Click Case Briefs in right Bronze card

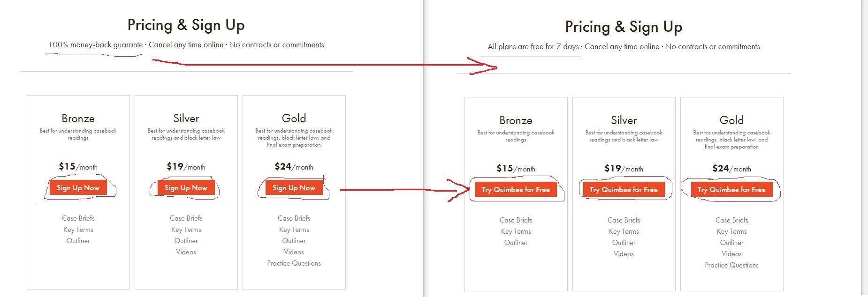click(516, 220)
